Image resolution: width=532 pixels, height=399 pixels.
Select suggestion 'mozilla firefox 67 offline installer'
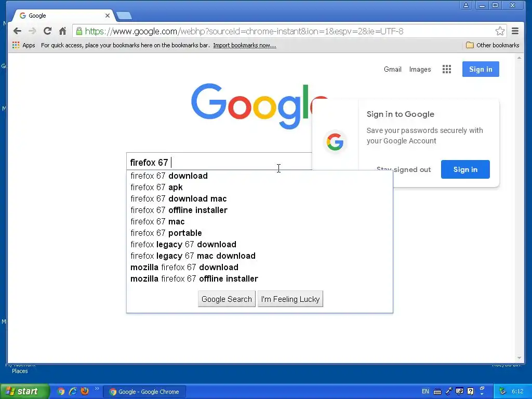[260, 278]
